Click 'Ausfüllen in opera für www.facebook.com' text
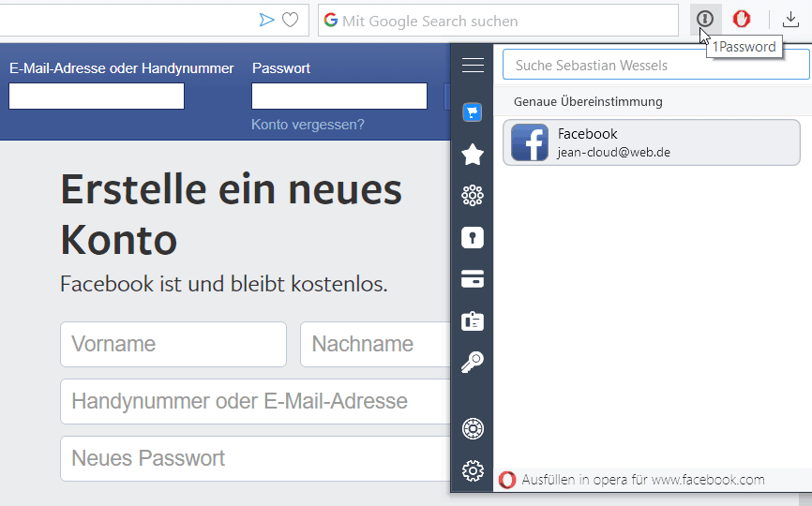Screen dimensions: 812x506 pos(642,480)
